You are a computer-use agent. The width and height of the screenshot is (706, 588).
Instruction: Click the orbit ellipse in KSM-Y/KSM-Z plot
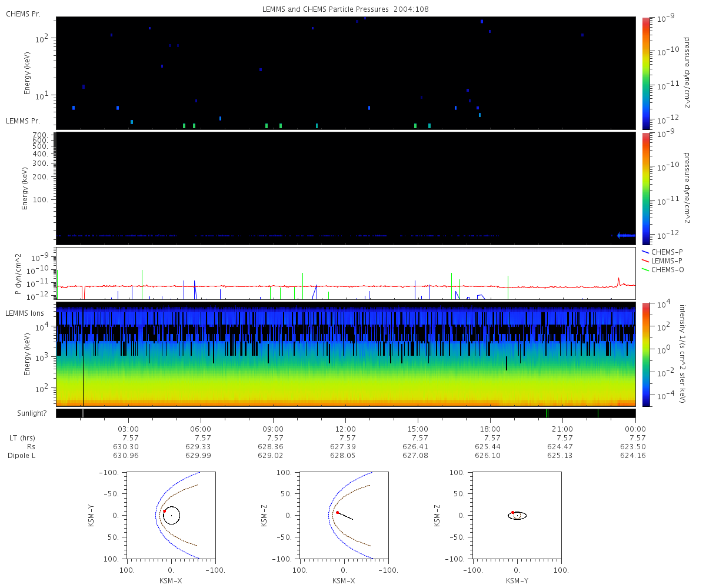tap(517, 516)
